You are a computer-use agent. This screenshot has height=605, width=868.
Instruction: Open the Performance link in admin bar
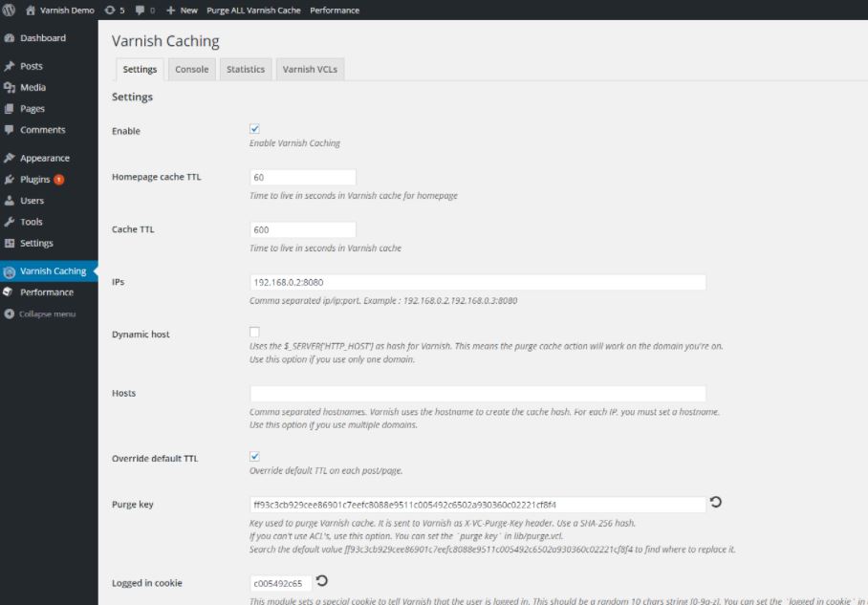tap(335, 10)
